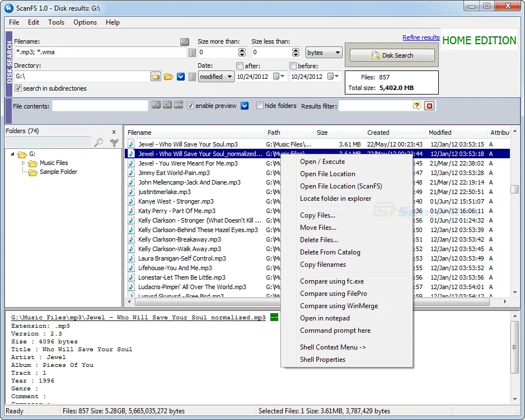Viewport: 525px width, 420px height.
Task: Toggle the Cs case-sensitive button
Action: (167, 105)
